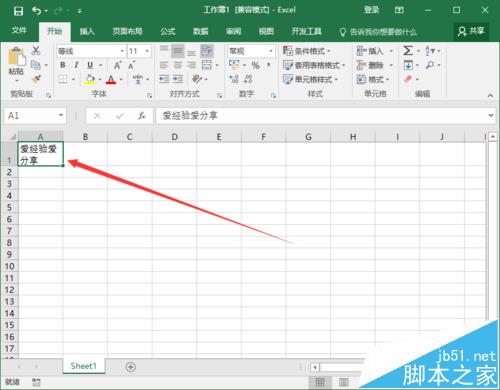The height and width of the screenshot is (390, 500).
Task: Toggle italic formatting
Action: (x=76, y=65)
